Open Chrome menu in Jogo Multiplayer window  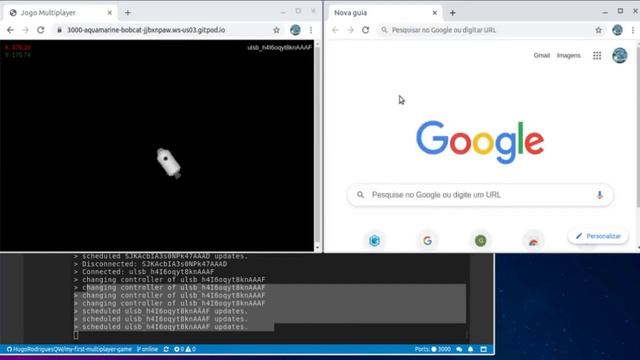(311, 30)
